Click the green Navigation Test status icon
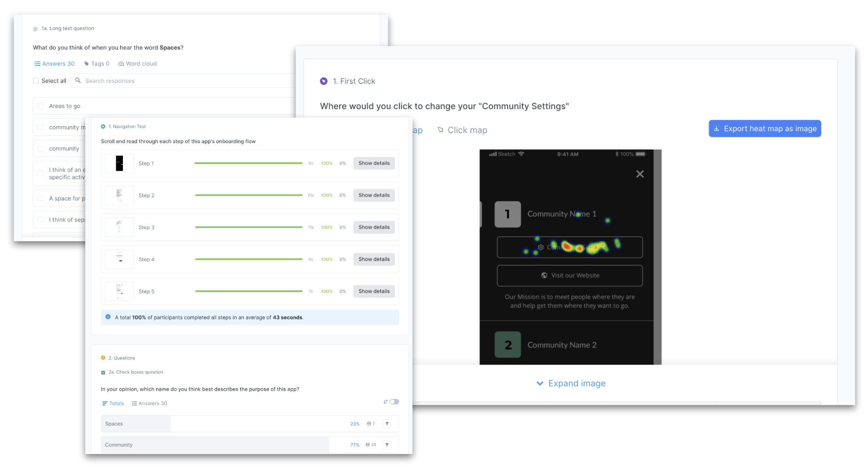The image size is (868, 467). click(103, 127)
